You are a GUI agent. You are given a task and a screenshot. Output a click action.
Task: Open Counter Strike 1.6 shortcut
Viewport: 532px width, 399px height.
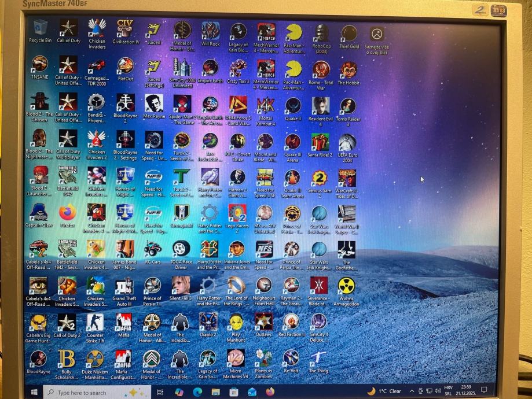[95, 328]
